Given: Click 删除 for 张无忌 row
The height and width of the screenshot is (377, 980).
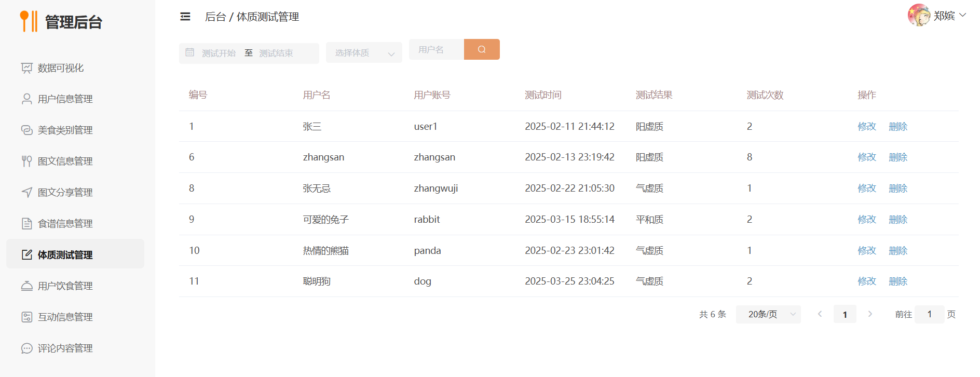Looking at the screenshot, I should click(x=898, y=188).
